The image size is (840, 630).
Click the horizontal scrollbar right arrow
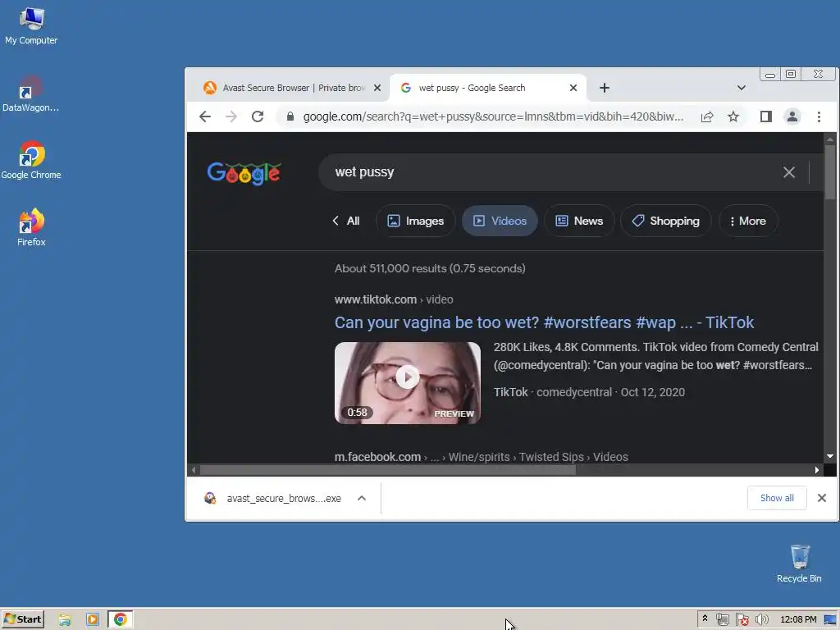[x=816, y=470]
